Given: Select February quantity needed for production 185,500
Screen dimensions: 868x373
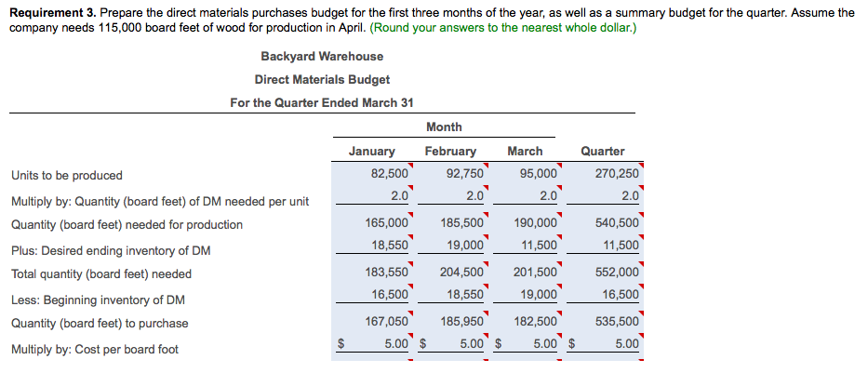Looking at the screenshot, I should click(x=462, y=223).
